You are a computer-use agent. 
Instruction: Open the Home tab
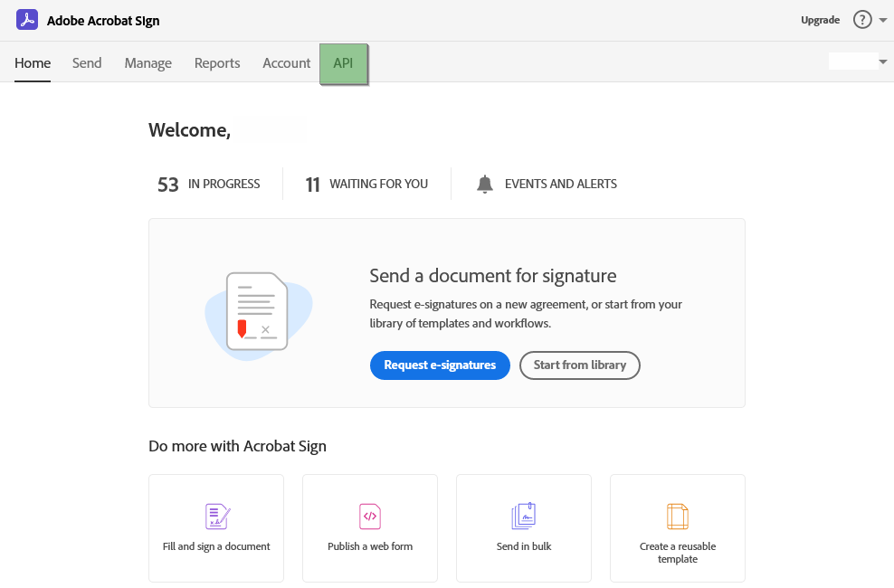pyautogui.click(x=33, y=62)
